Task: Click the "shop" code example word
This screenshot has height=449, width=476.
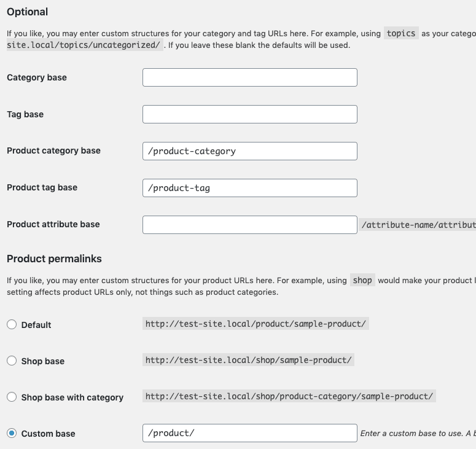Action: [x=362, y=280]
